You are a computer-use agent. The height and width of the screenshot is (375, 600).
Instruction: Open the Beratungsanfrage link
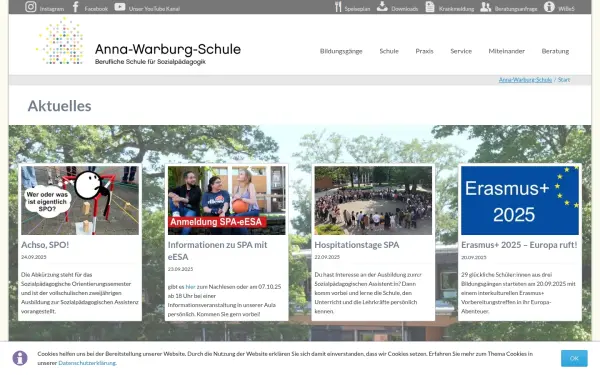point(516,9)
